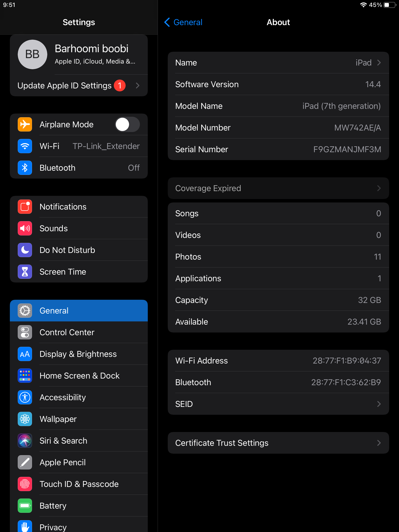
Task: Tap the Airplane Mode icon
Action: pos(25,124)
